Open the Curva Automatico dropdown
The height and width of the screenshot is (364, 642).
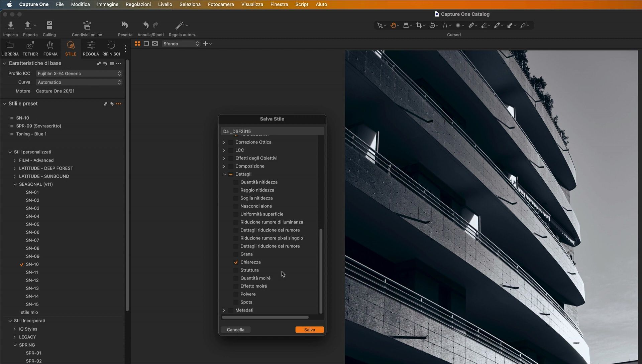79,82
